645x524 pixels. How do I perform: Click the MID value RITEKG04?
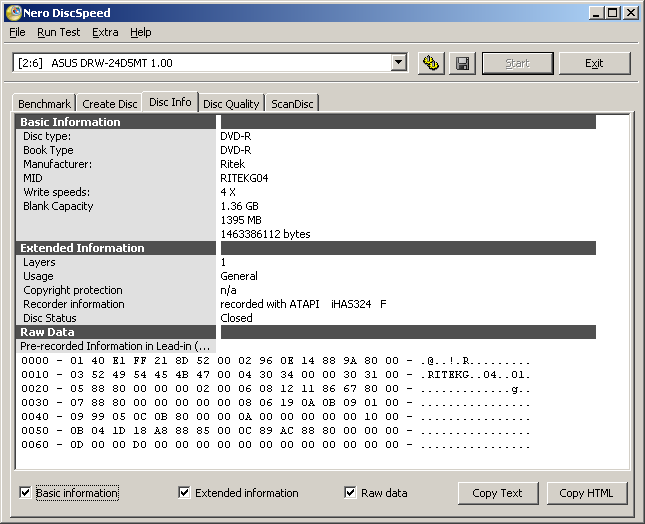pyautogui.click(x=244, y=178)
